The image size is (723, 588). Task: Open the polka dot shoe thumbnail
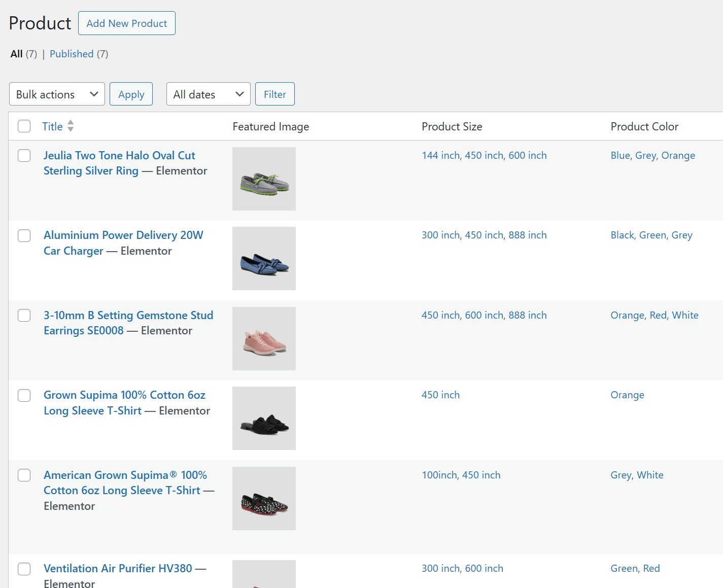[264, 498]
